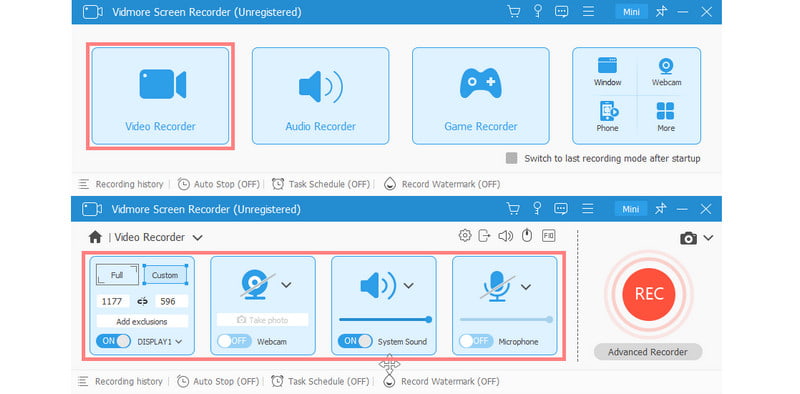Click the width field showing 1177
800x394 pixels.
click(112, 301)
